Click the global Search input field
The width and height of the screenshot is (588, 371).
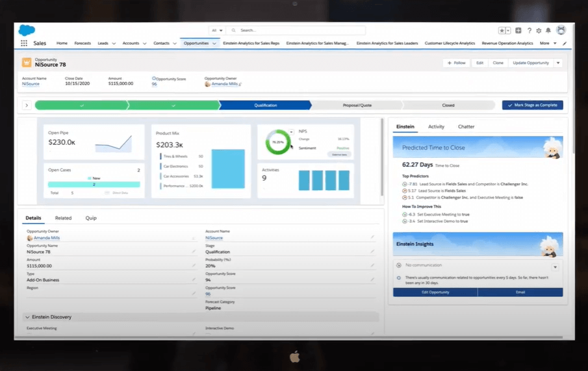(x=296, y=31)
